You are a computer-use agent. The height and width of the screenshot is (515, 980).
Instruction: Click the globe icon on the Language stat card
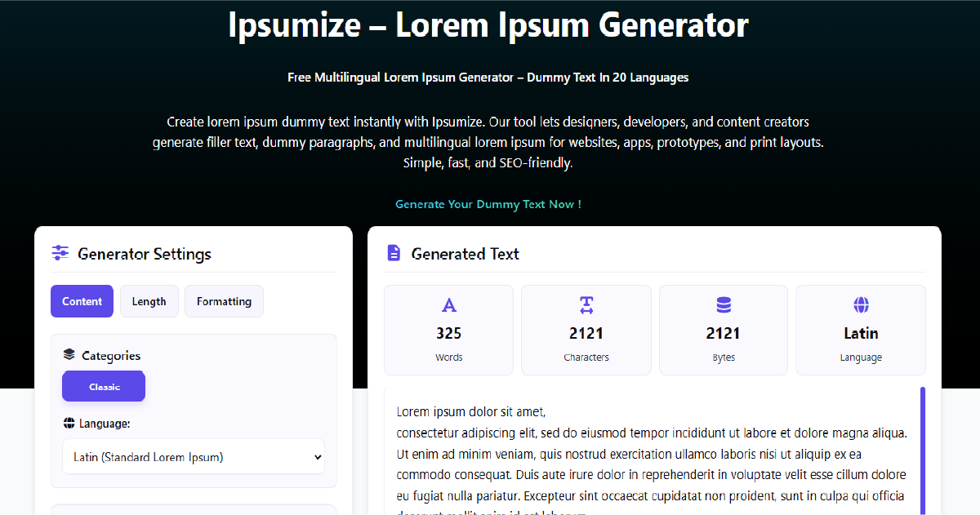click(x=860, y=304)
